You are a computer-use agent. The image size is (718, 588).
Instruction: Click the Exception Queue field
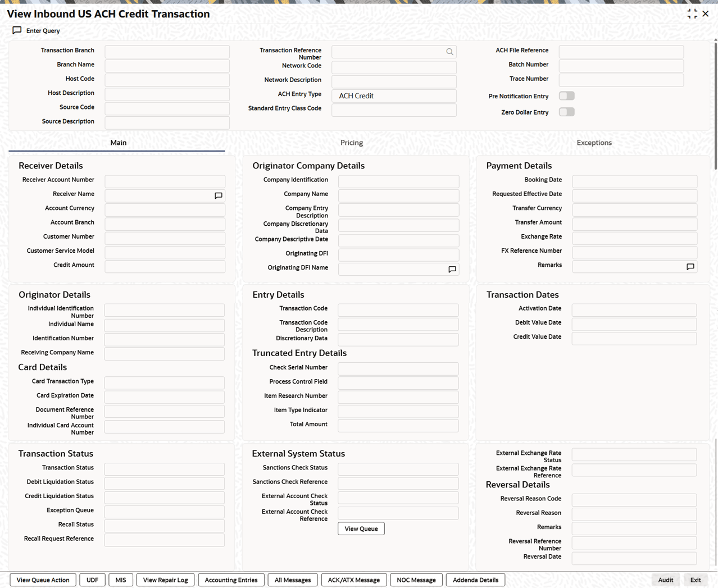(x=165, y=512)
